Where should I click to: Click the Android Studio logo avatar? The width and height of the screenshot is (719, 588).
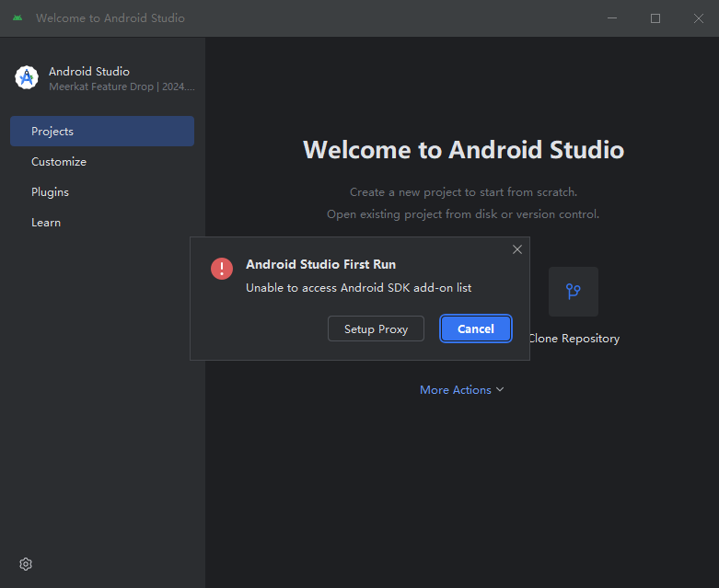[x=27, y=77]
